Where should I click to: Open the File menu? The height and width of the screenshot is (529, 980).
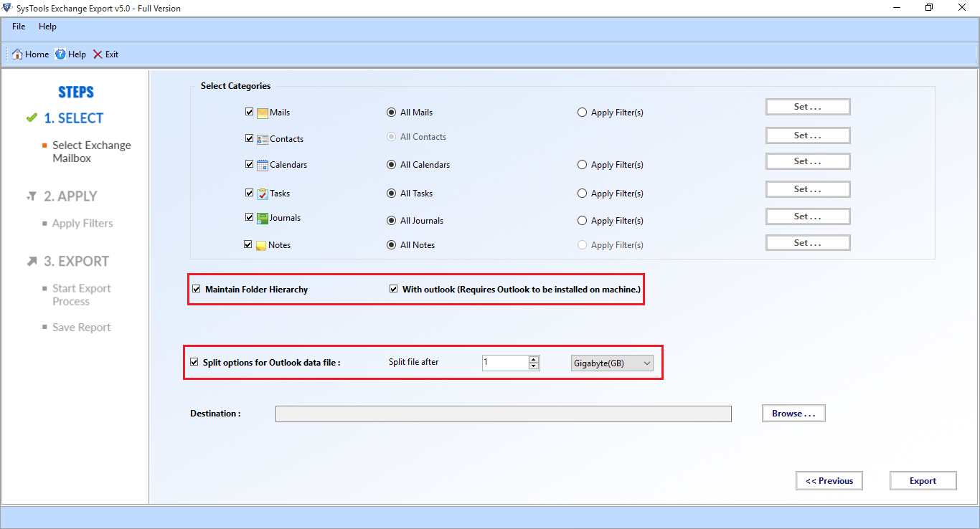[19, 27]
